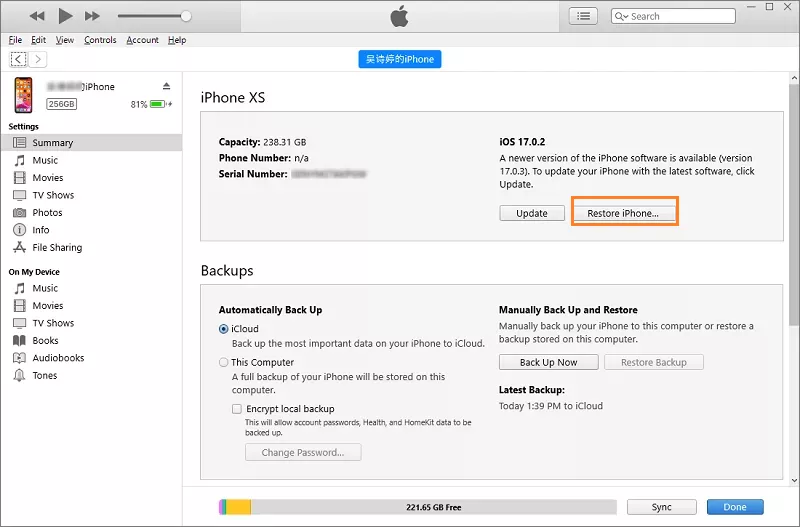800x527 pixels.
Task: Select Summary in Settings sidebar
Action: pyautogui.click(x=91, y=143)
